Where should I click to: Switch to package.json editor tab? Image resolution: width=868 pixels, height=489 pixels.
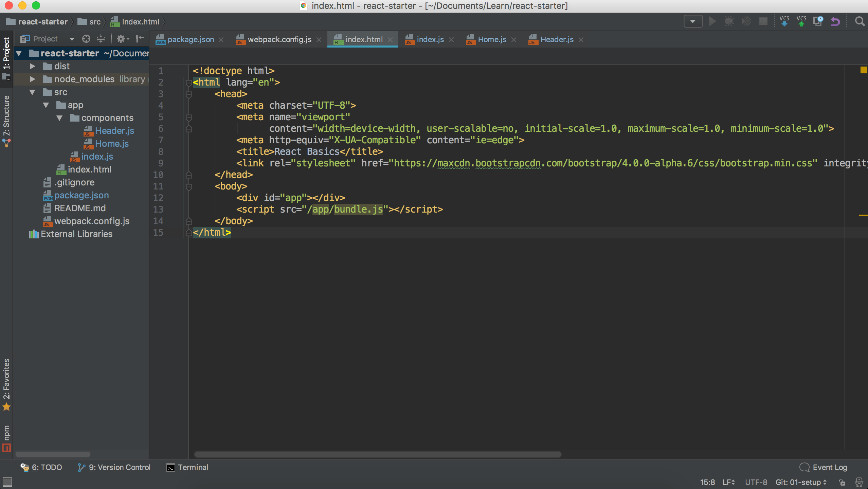point(191,39)
